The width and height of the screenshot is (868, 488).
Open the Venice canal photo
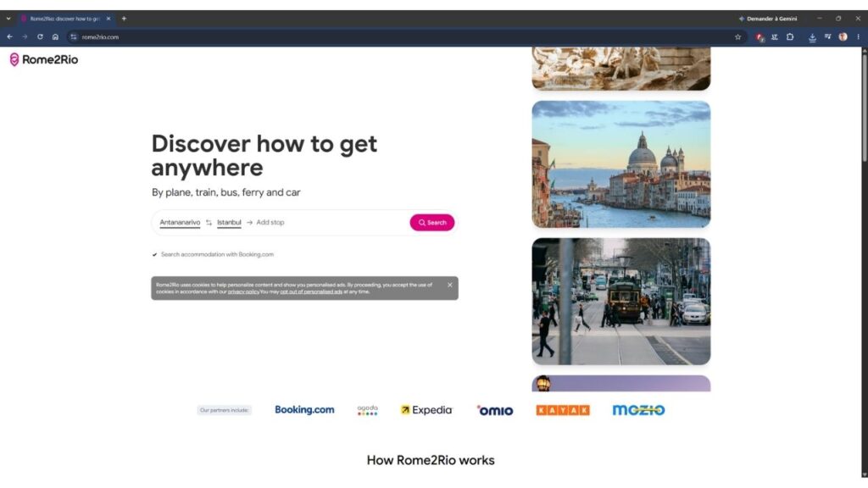(621, 164)
